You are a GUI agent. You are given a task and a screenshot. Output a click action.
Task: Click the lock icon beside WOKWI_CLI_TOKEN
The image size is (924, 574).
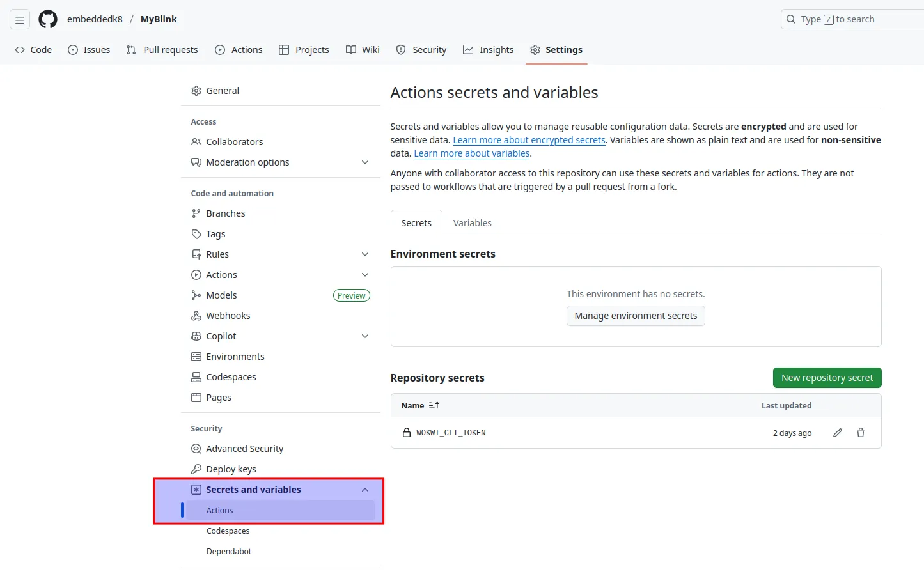407,433
